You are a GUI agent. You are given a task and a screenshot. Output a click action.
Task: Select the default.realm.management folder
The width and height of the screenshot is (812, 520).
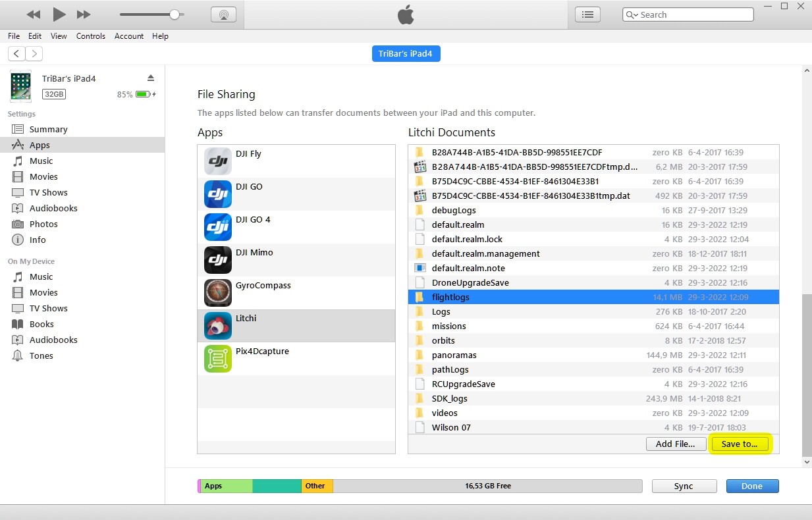pos(593,253)
